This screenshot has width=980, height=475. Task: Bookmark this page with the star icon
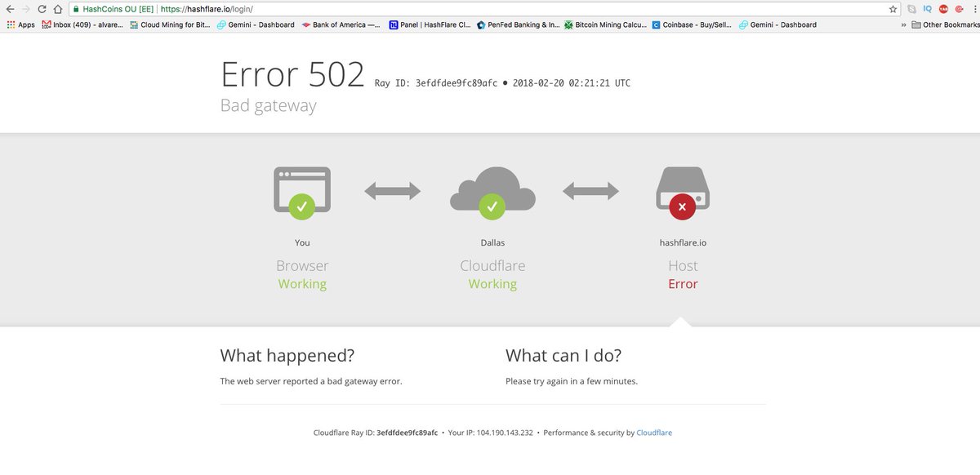tap(893, 9)
